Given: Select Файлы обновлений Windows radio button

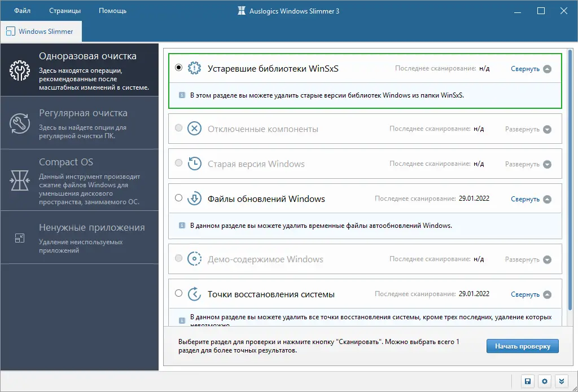Looking at the screenshot, I should coord(178,199).
